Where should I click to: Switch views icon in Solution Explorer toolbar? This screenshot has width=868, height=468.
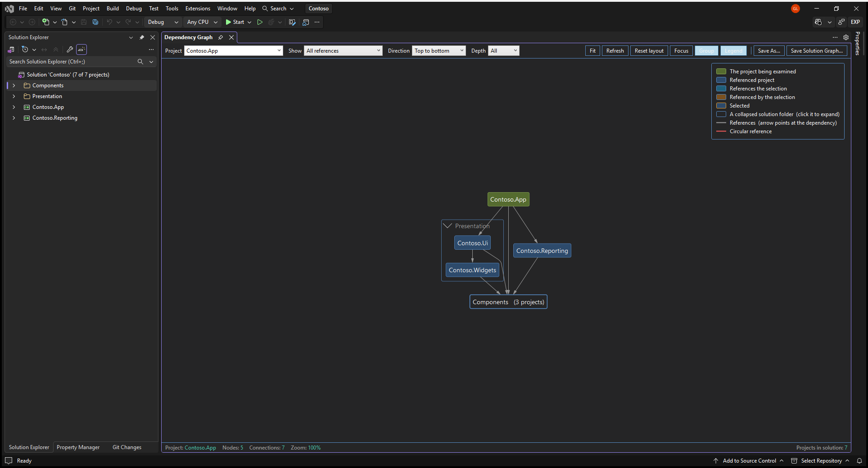[11, 49]
